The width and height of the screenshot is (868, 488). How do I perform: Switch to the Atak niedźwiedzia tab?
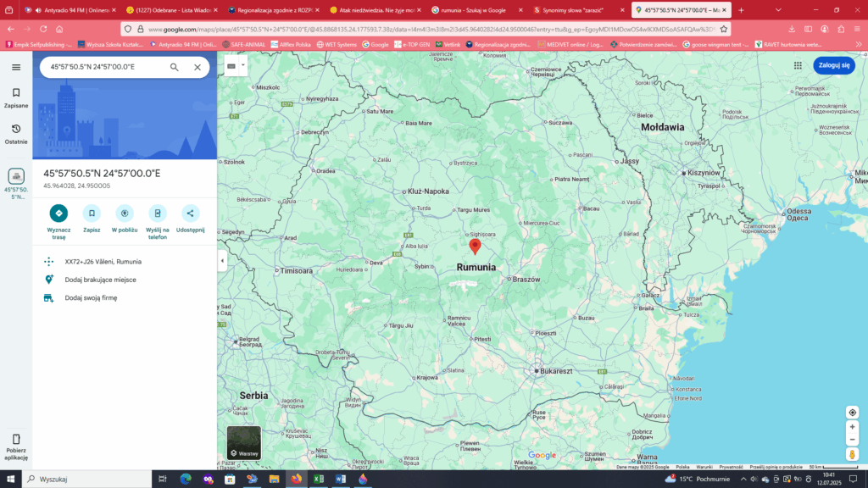coord(376,10)
